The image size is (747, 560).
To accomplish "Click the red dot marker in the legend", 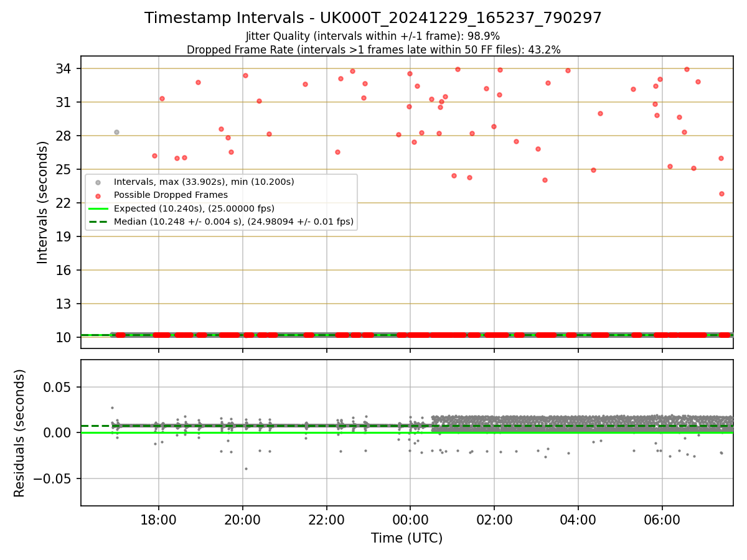I will pyautogui.click(x=98, y=195).
